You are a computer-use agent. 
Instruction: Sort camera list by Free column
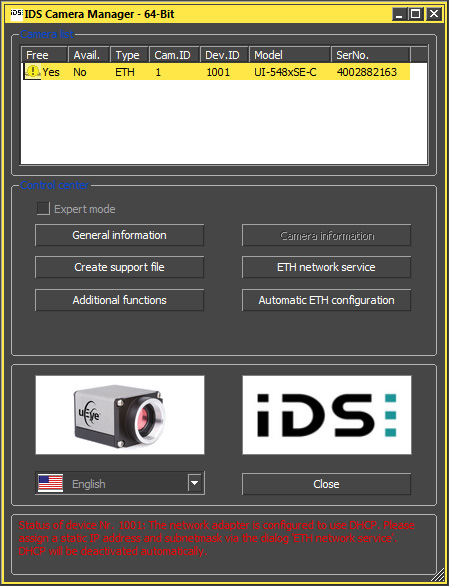(44, 55)
